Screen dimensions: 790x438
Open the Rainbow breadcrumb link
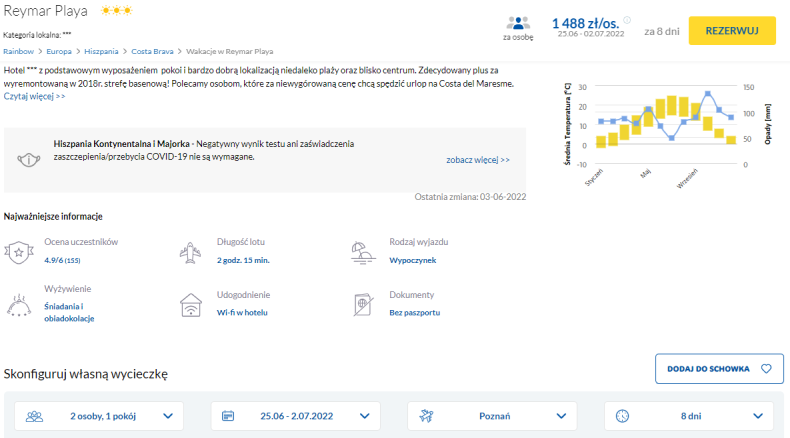(19, 51)
